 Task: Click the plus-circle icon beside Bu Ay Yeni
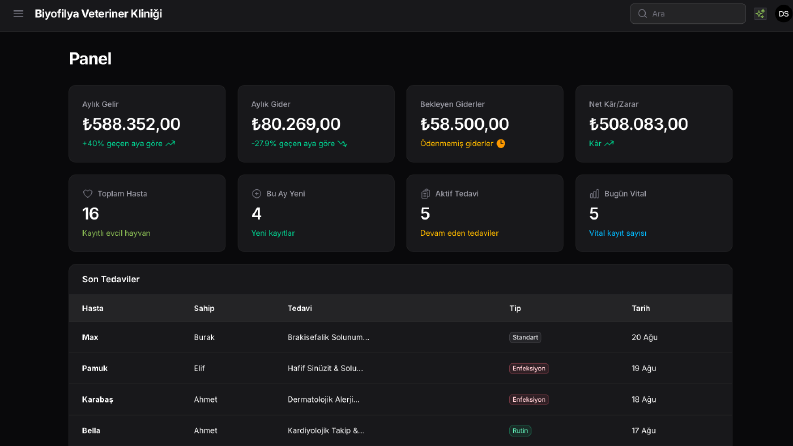256,194
